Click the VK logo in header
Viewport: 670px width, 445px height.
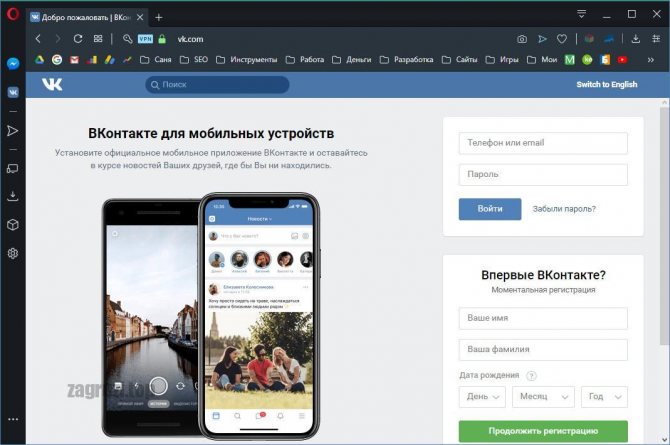point(52,85)
